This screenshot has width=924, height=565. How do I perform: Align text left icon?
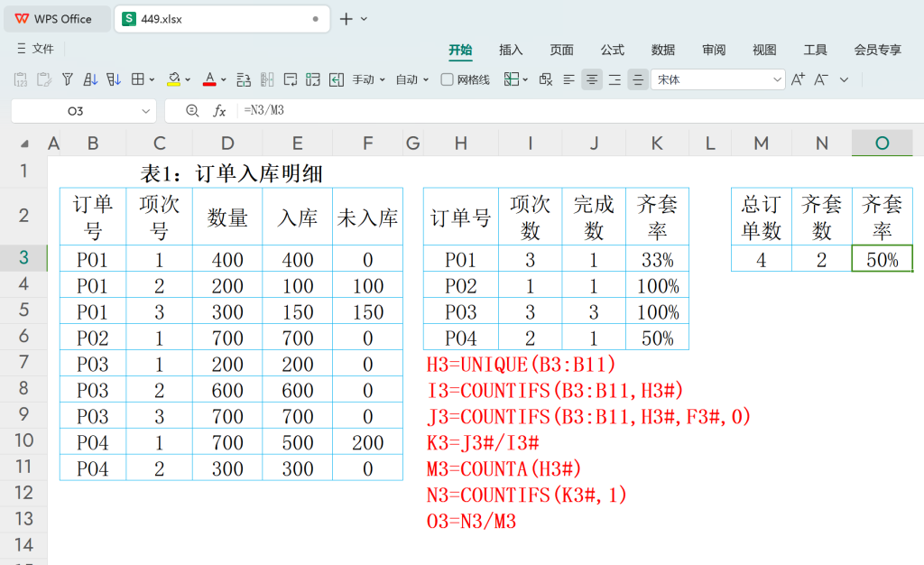click(x=568, y=79)
